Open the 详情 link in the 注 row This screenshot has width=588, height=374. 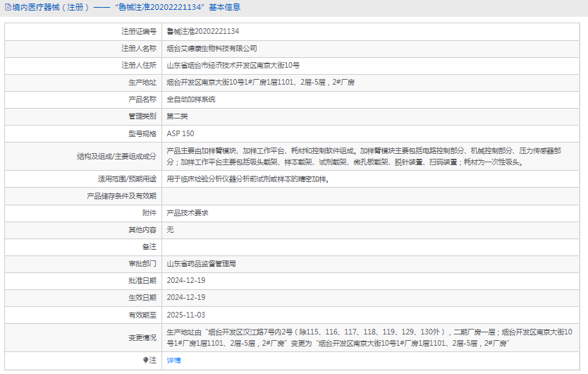173,361
